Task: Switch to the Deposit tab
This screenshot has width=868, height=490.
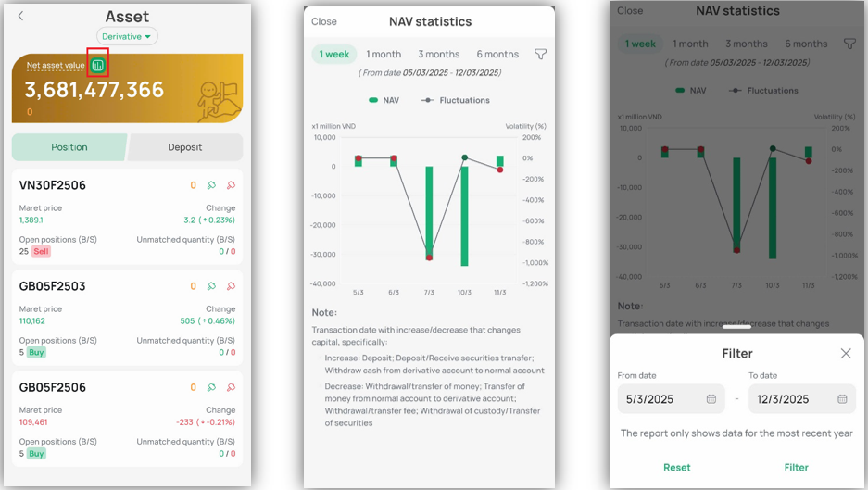Action: (185, 147)
